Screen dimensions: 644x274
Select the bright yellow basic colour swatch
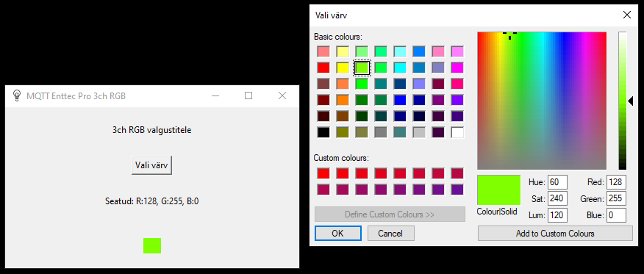[343, 68]
